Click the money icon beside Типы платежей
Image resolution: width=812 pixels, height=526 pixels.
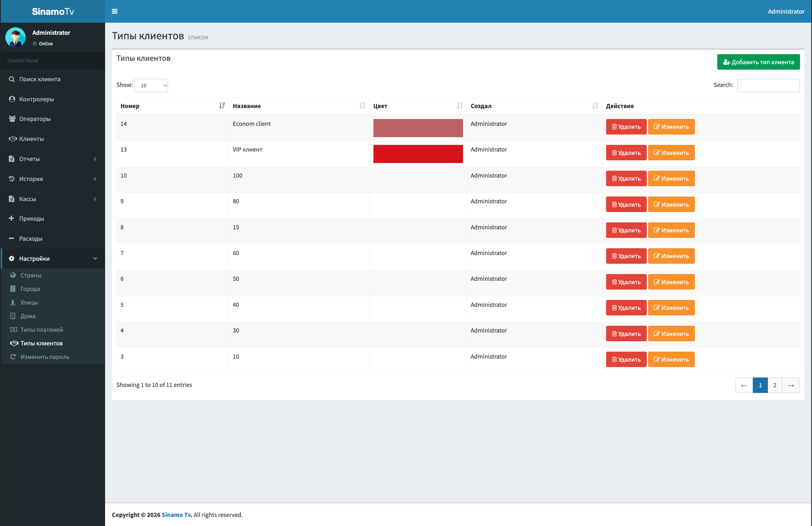[14, 330]
